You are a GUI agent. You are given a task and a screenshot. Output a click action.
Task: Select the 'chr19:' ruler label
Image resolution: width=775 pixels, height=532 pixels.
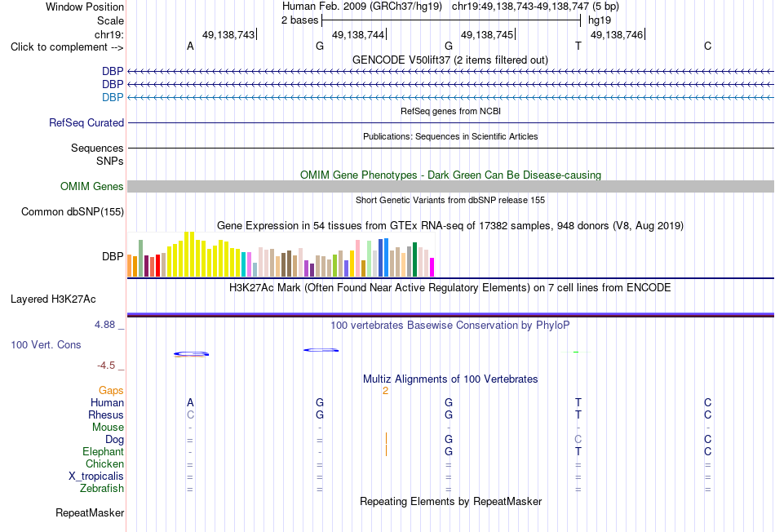coord(109,34)
